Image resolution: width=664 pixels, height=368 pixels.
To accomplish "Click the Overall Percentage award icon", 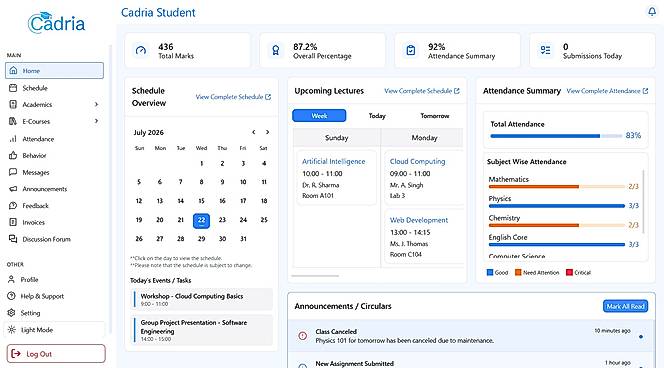I will (x=276, y=51).
